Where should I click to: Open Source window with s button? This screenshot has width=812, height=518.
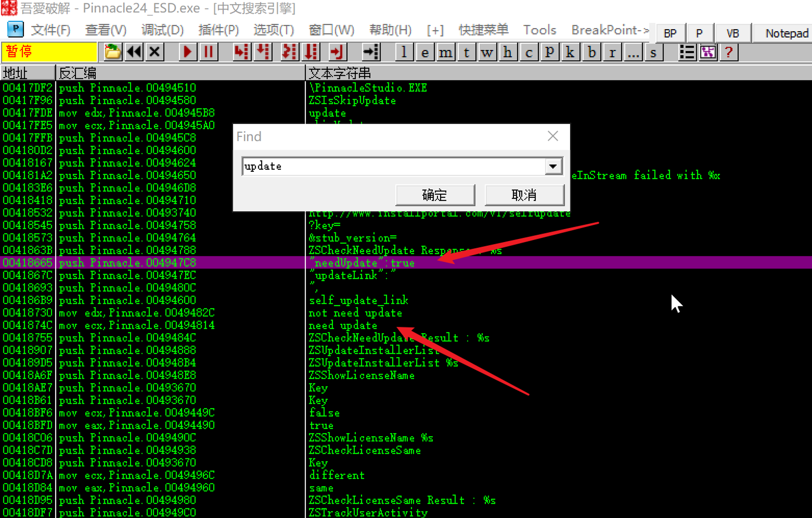tap(653, 52)
